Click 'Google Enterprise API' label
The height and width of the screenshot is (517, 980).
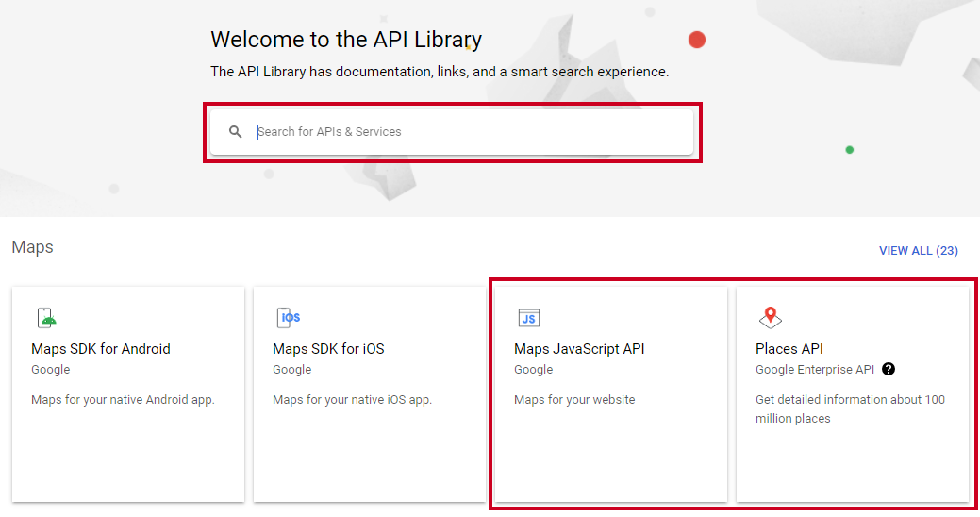pyautogui.click(x=814, y=370)
